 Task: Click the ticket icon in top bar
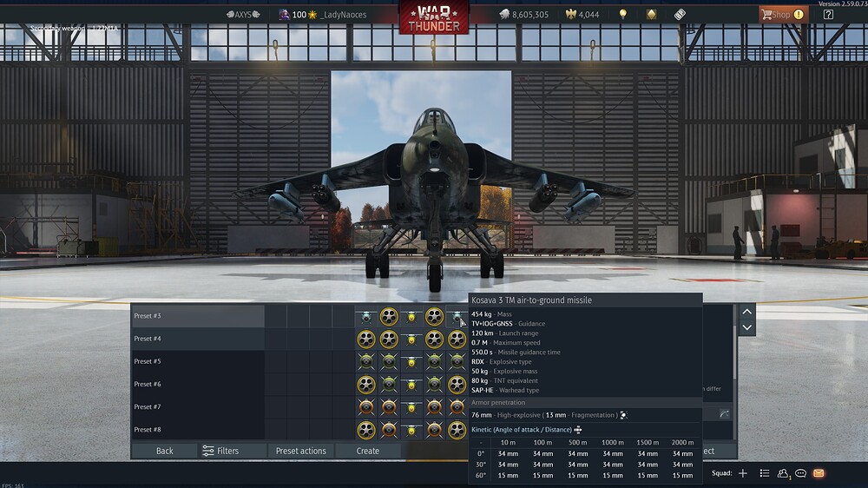tap(680, 15)
